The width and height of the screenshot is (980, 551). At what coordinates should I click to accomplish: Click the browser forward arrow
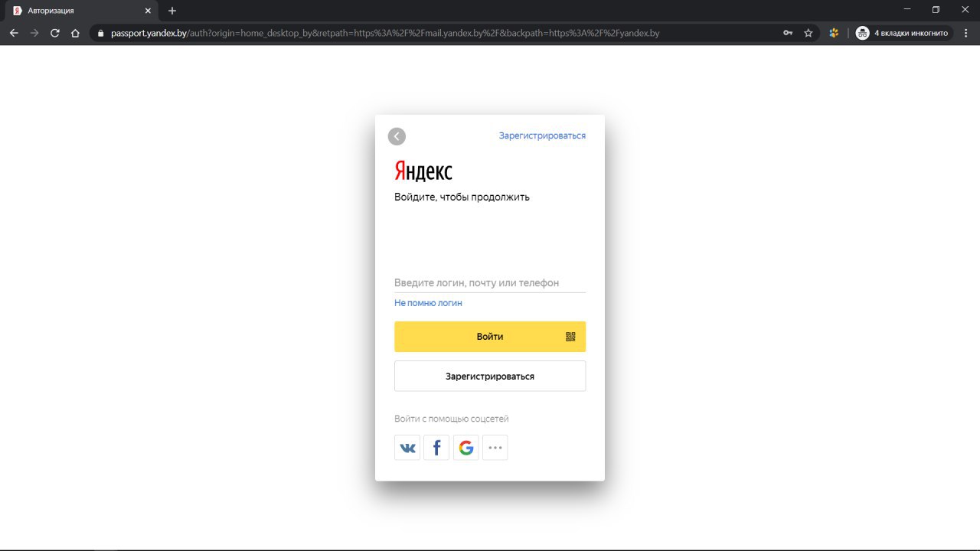(x=34, y=33)
